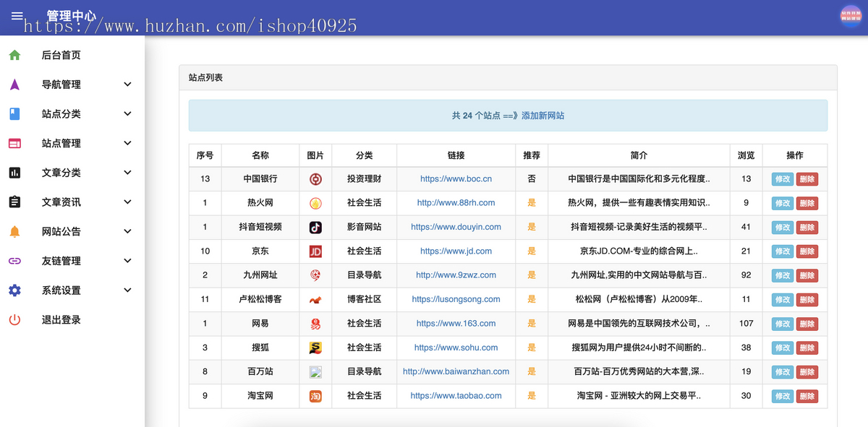Click 修改 for 京东 row
This screenshot has height=427, width=868.
click(x=783, y=251)
